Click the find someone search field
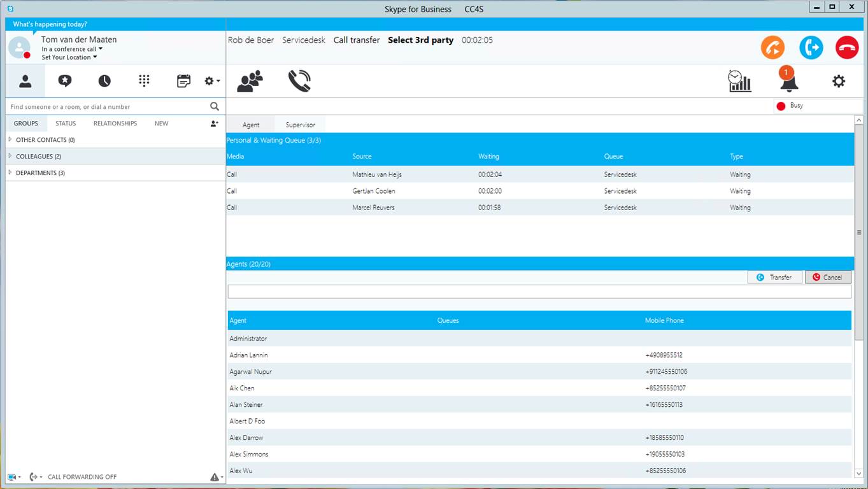This screenshot has height=489, width=868. click(108, 106)
